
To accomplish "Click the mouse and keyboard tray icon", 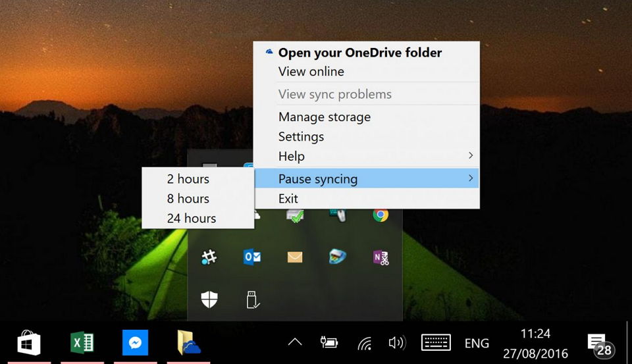I will pos(338,215).
